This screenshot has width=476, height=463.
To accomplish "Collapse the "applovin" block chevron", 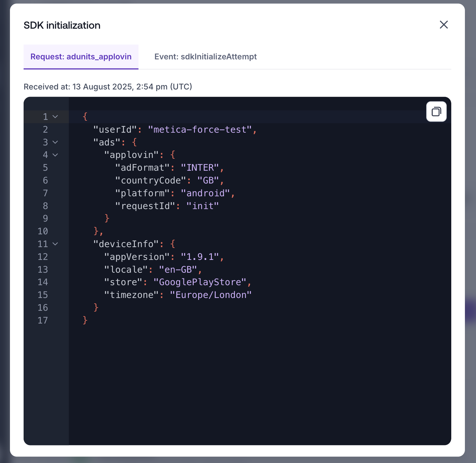I will (x=55, y=155).
